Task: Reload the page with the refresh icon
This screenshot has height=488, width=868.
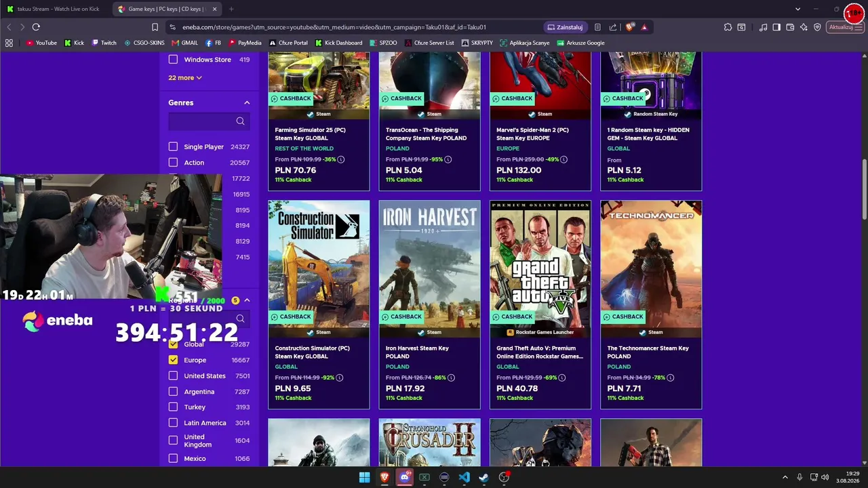Action: [36, 27]
